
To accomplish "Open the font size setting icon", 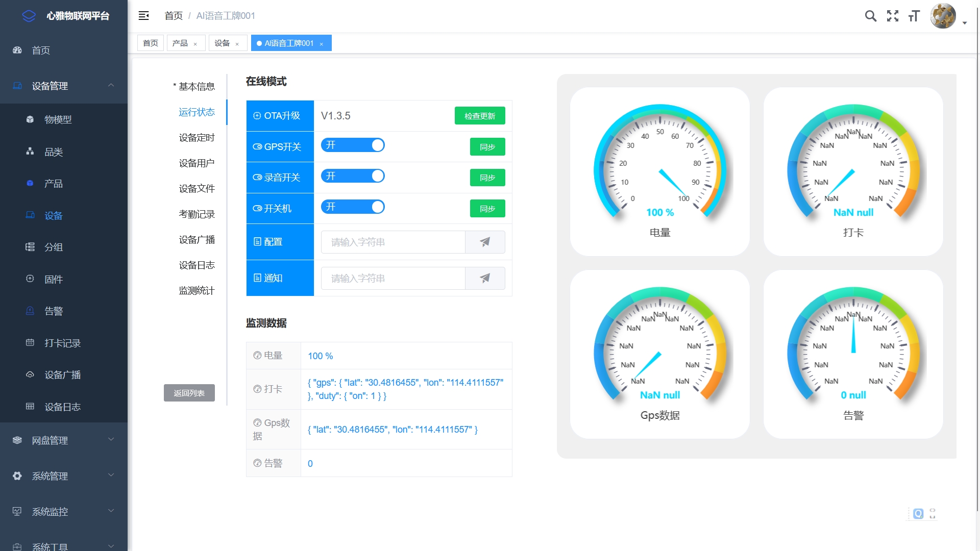I will [914, 16].
